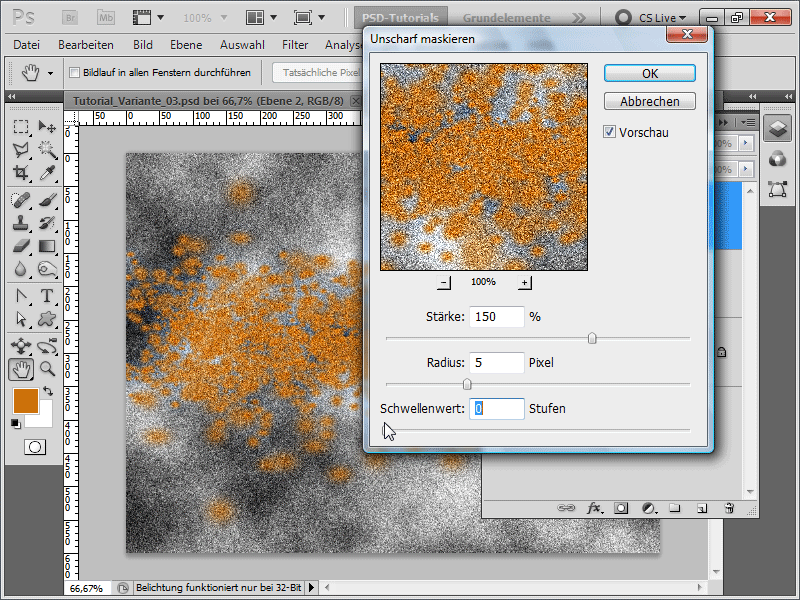Confirm the Unscharf maskieren dialog with OK
Screen dimensions: 800x600
pyautogui.click(x=649, y=73)
